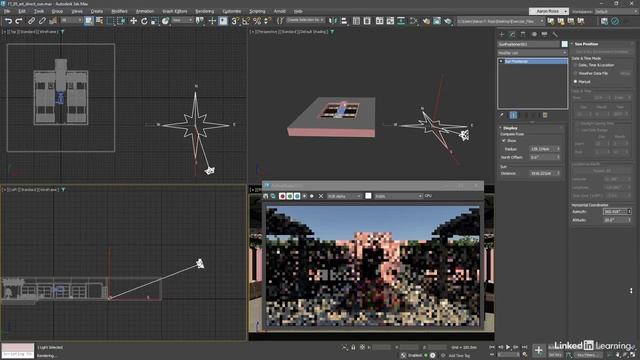Activate the Select Object tool
This screenshot has height=360, width=640.
(89, 21)
